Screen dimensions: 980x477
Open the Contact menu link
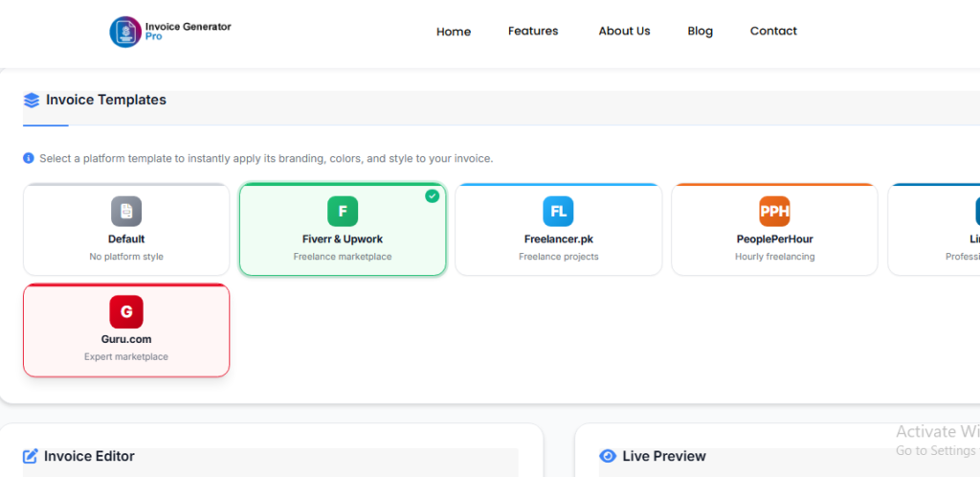pyautogui.click(x=773, y=32)
